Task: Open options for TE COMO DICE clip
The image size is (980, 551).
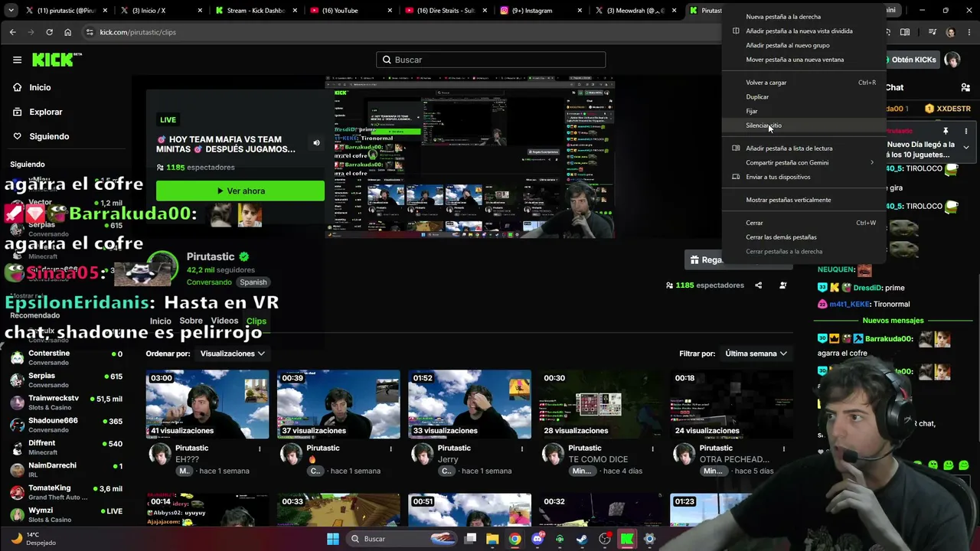Action: [652, 448]
